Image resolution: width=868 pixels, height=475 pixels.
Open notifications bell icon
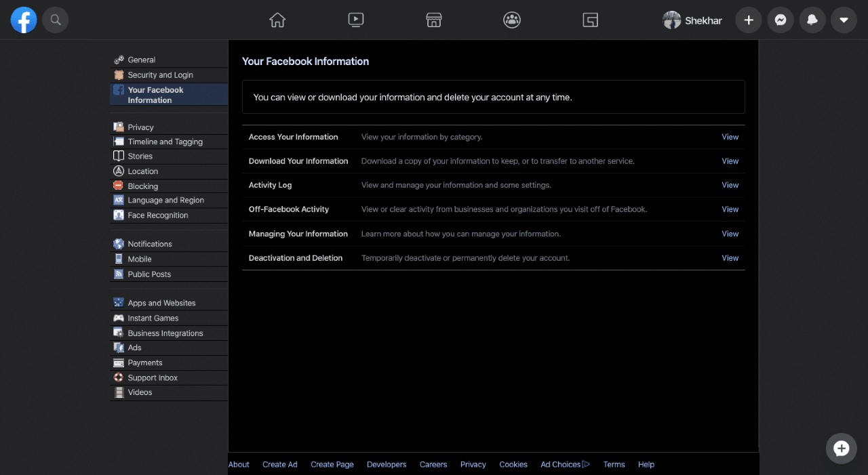coord(812,20)
